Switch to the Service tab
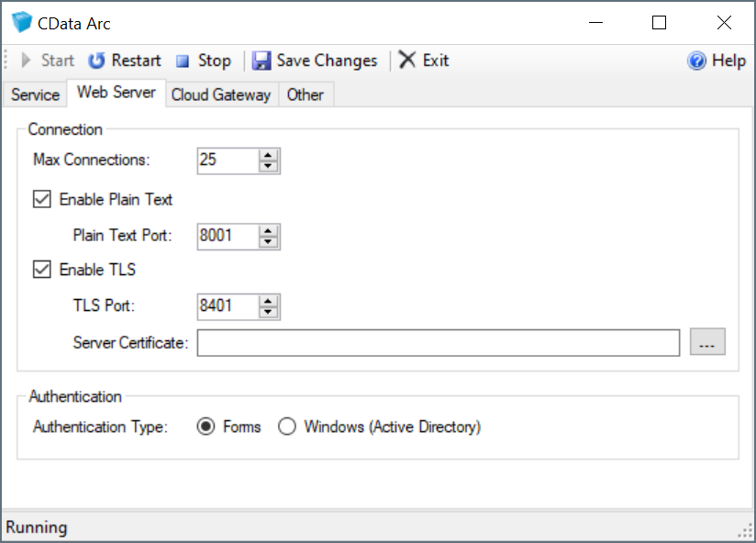756x543 pixels. (x=35, y=94)
